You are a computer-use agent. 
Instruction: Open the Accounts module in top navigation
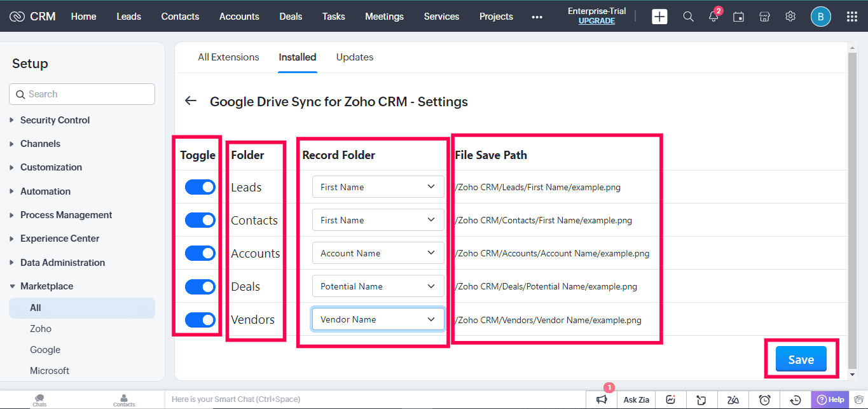tap(239, 17)
